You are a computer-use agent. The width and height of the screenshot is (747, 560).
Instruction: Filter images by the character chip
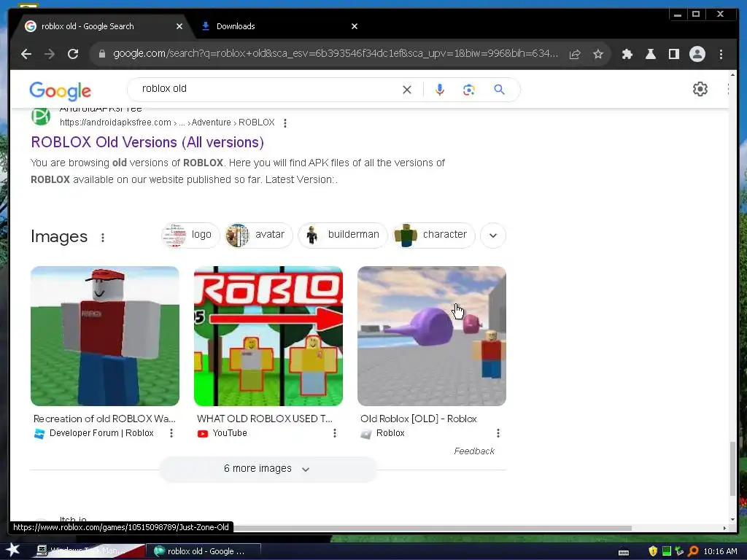coord(433,235)
